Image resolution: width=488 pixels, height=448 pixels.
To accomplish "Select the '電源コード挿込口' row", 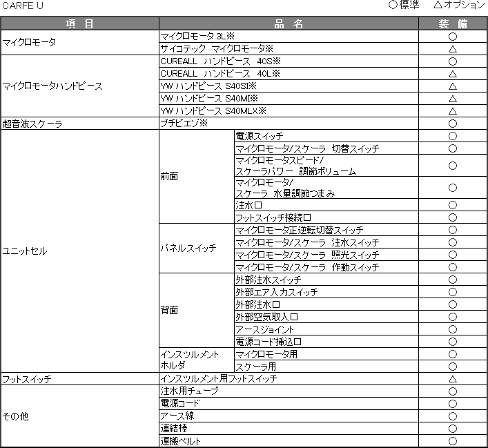I will pos(326,342).
